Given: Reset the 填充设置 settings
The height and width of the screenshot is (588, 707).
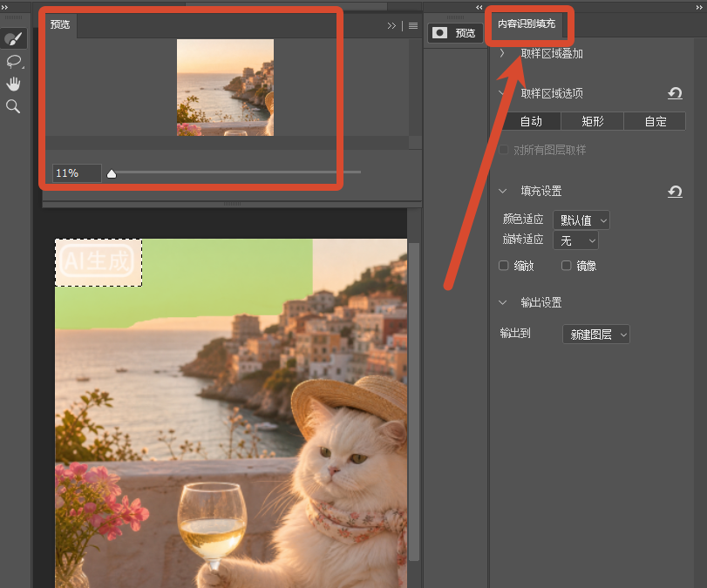Looking at the screenshot, I should coord(675,191).
